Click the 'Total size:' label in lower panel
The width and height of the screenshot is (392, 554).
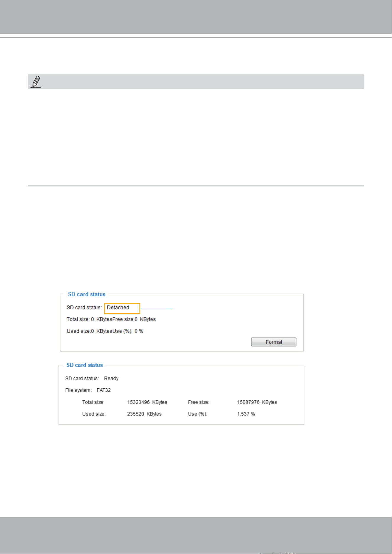click(93, 402)
